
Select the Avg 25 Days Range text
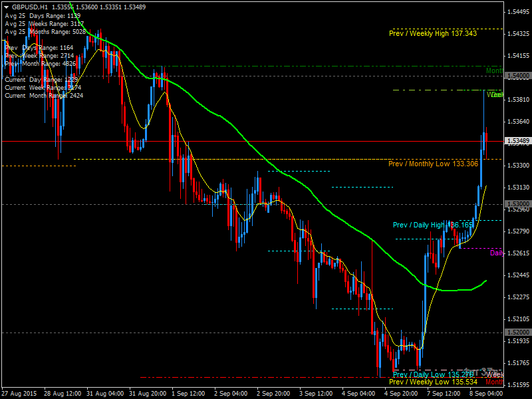pyautogui.click(x=43, y=15)
